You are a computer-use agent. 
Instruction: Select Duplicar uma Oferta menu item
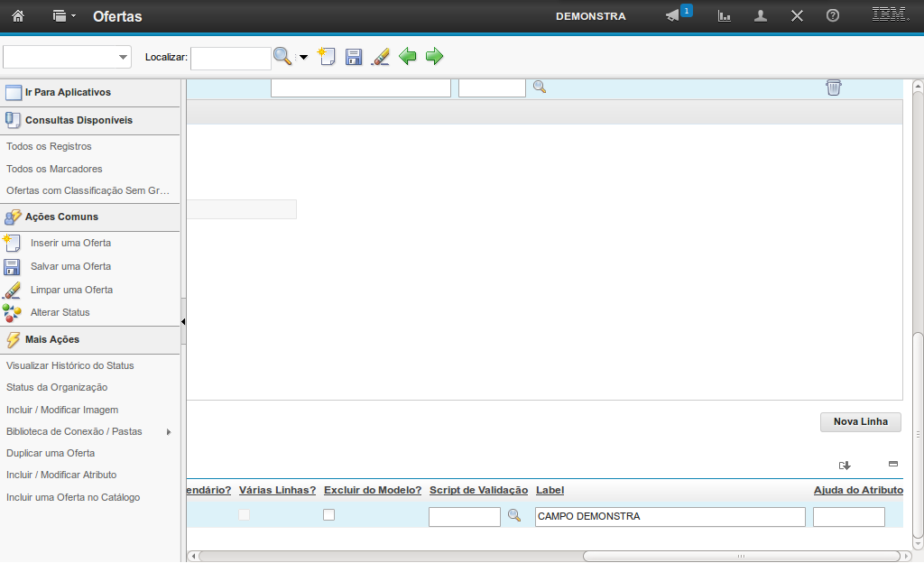[x=51, y=453]
